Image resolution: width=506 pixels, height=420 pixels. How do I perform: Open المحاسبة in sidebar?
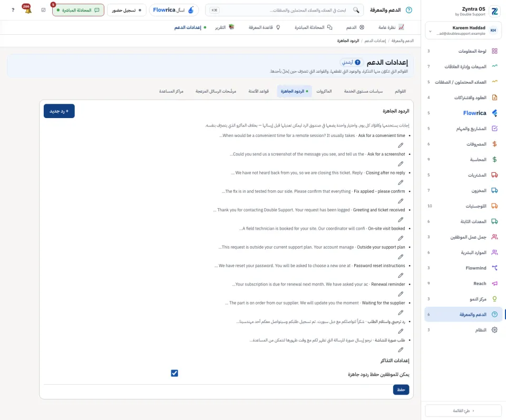click(463, 159)
